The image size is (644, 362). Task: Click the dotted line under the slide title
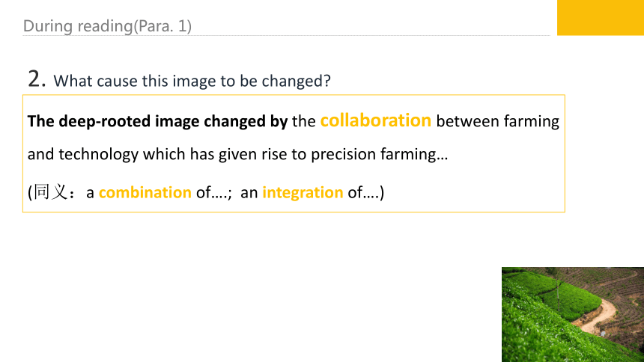[286, 36]
